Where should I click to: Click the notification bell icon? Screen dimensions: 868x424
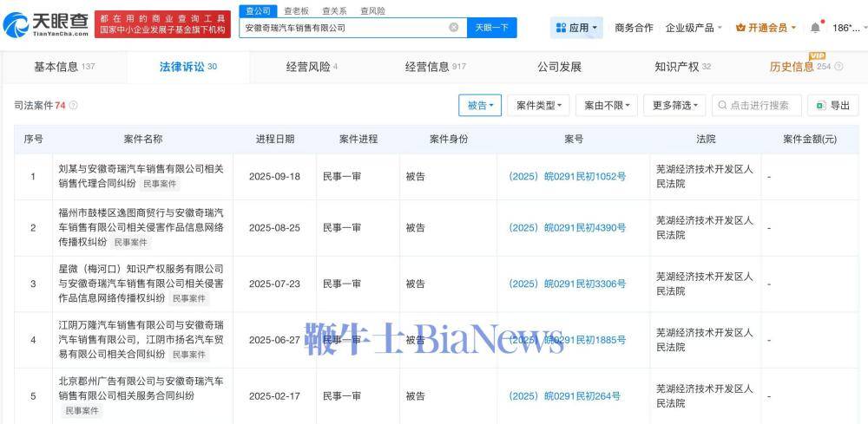815,28
